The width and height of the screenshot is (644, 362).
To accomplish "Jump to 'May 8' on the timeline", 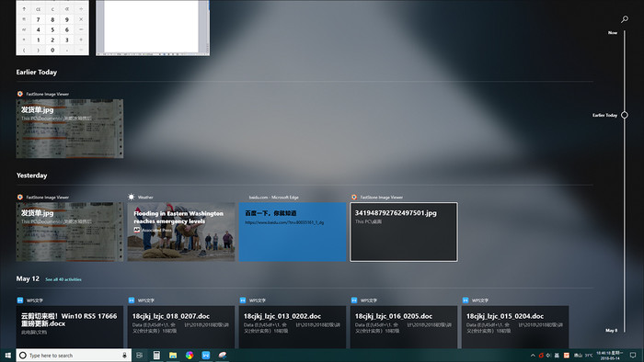I will tap(611, 330).
